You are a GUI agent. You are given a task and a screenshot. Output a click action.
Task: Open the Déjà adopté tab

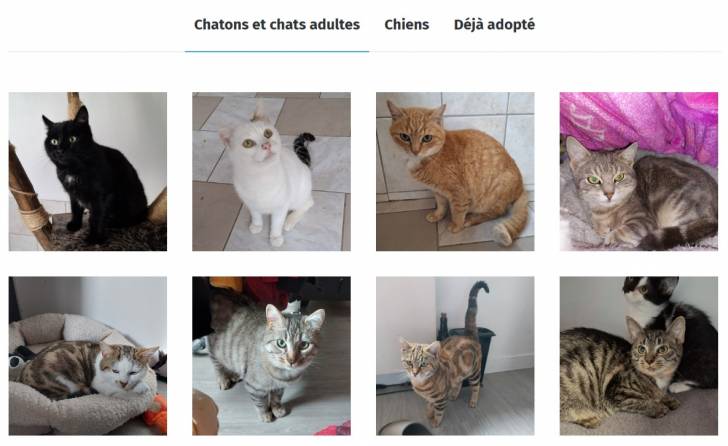point(494,25)
